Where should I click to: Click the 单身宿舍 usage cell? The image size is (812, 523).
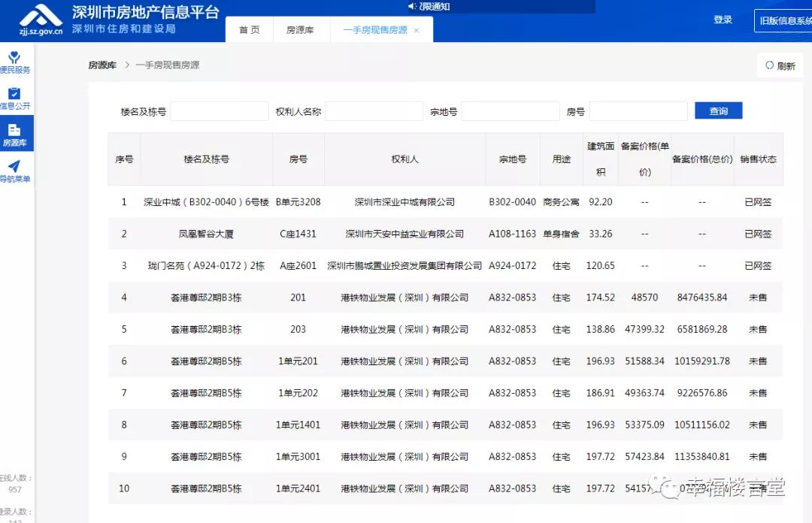[562, 234]
